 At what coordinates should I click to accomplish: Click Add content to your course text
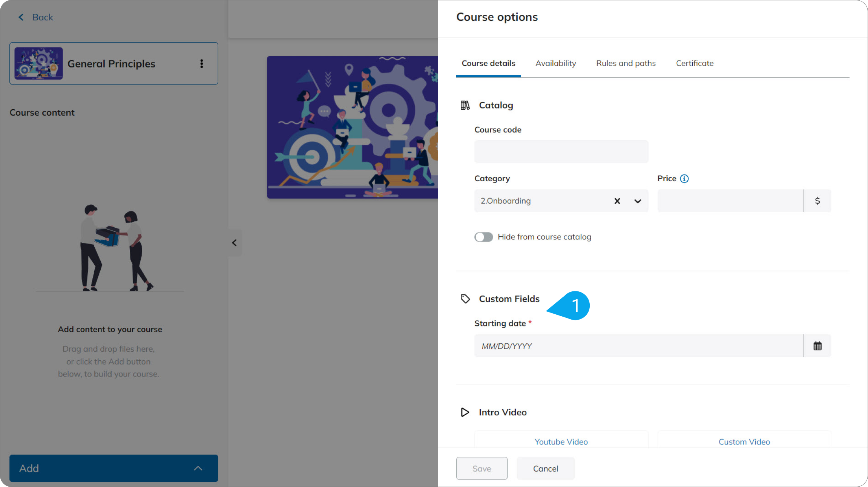(110, 329)
